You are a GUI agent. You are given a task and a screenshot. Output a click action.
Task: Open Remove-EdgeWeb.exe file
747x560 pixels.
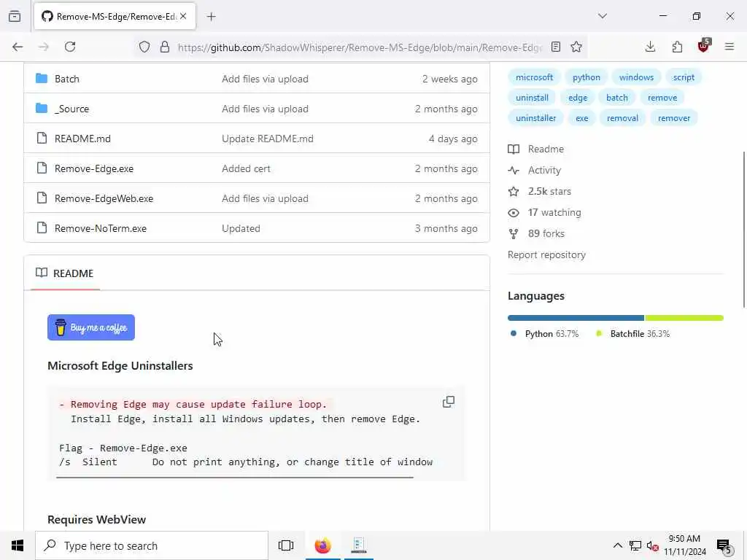pos(104,198)
